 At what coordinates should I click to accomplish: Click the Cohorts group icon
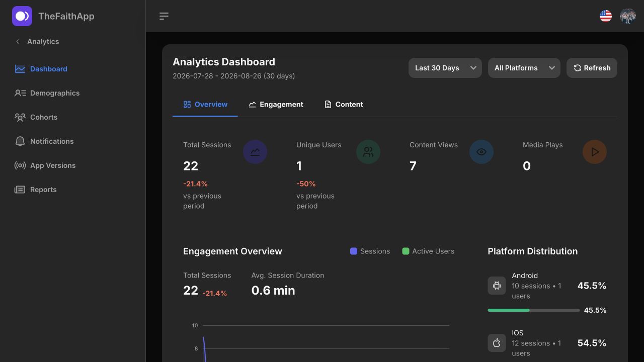pyautogui.click(x=20, y=117)
